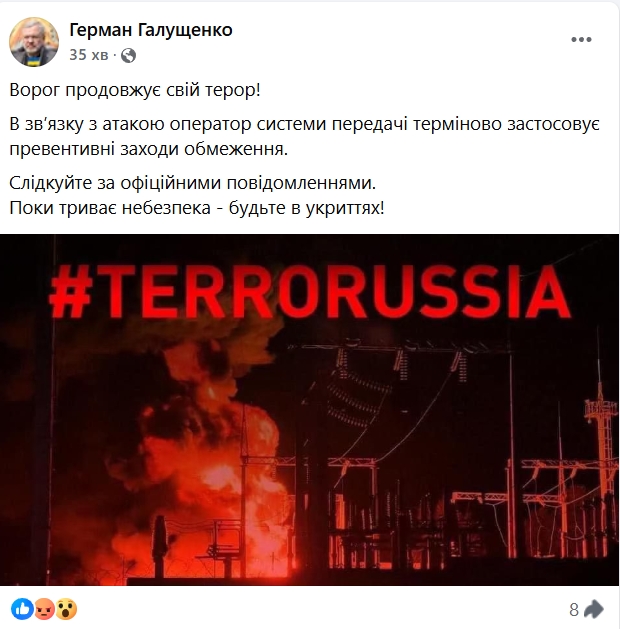Screen dimensions: 620x629
Task: Open the shares count showing 8
Action: (574, 610)
